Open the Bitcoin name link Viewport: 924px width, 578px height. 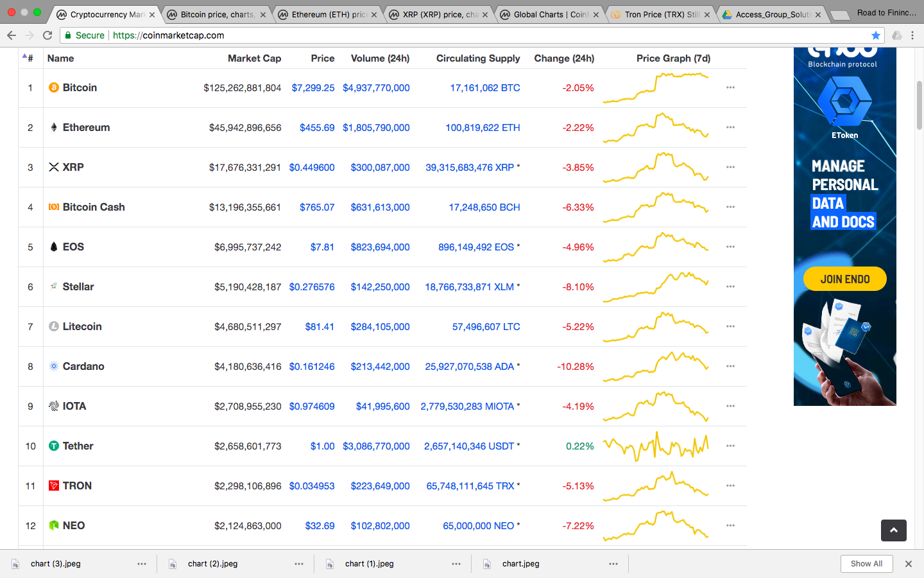pyautogui.click(x=80, y=87)
